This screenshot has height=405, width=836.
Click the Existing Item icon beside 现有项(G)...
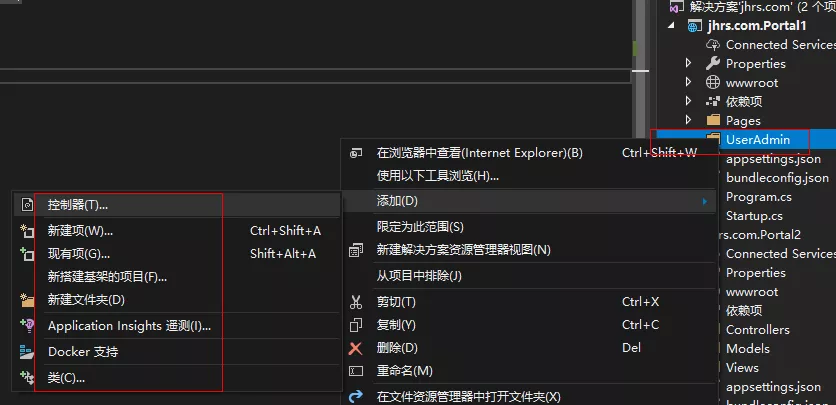coord(27,254)
